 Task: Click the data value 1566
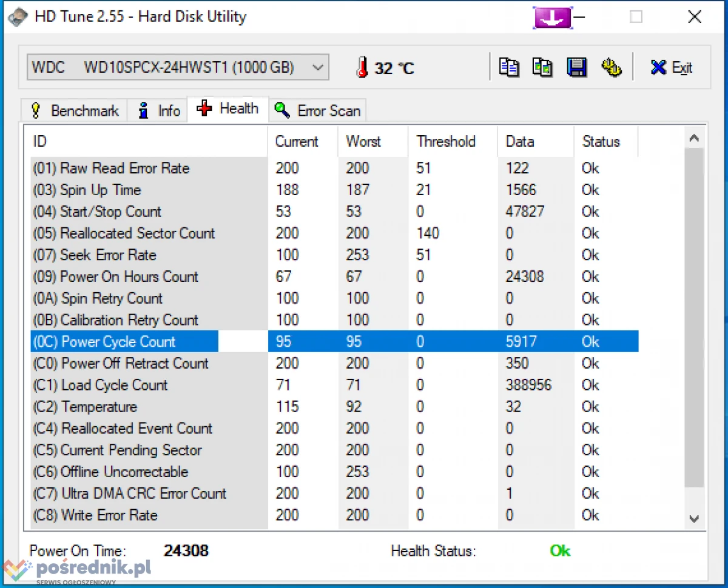coord(521,190)
